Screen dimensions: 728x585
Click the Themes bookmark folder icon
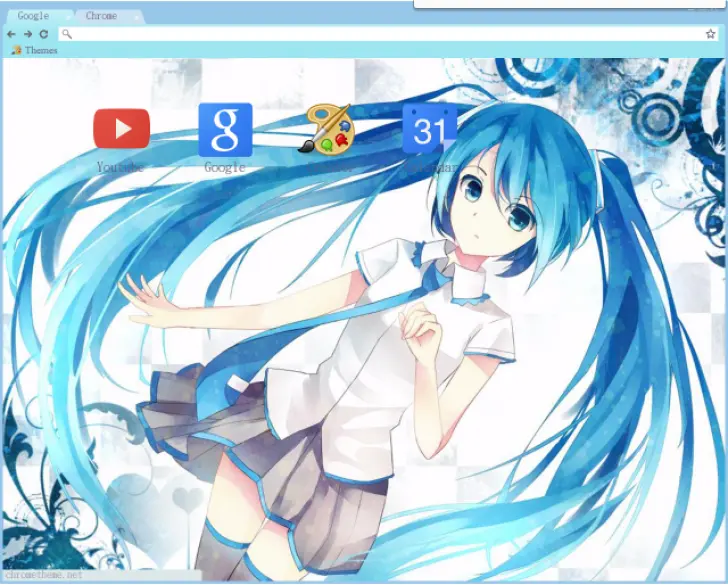click(x=16, y=50)
